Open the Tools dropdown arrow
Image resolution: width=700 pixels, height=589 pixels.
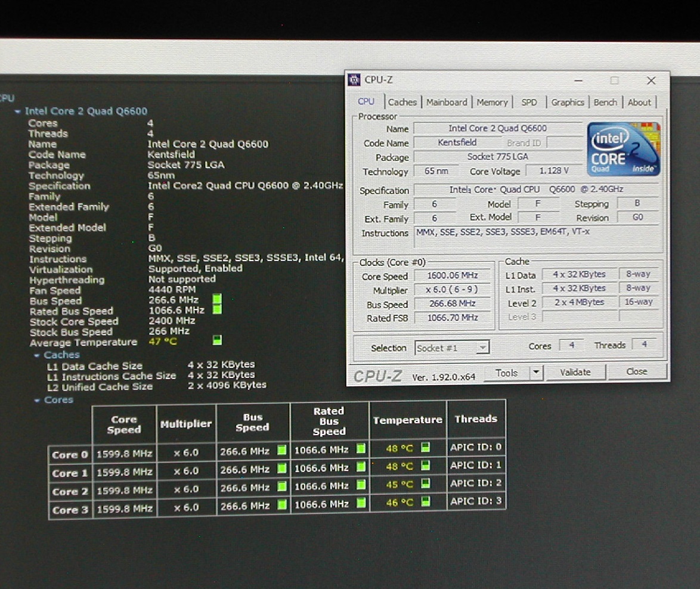click(x=536, y=373)
